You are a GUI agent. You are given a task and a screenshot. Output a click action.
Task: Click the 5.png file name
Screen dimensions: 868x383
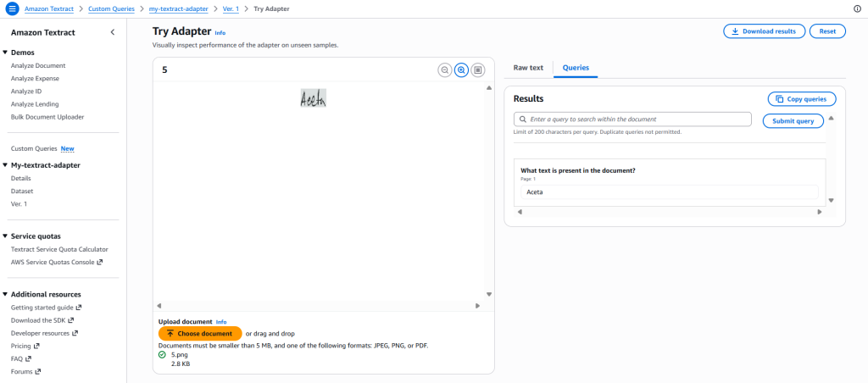(180, 354)
